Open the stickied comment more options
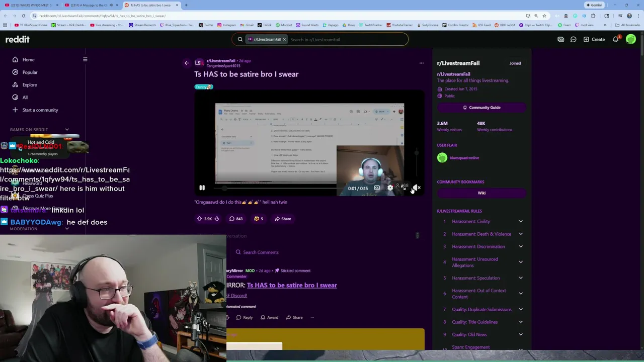Viewport: 644px width, 362px height. (312, 317)
